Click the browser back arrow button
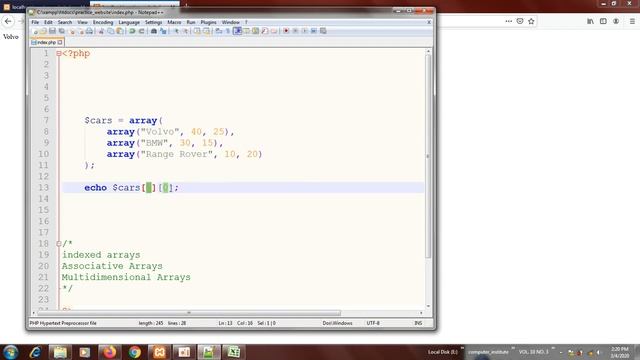This screenshot has height=360, width=640. [x=8, y=21]
